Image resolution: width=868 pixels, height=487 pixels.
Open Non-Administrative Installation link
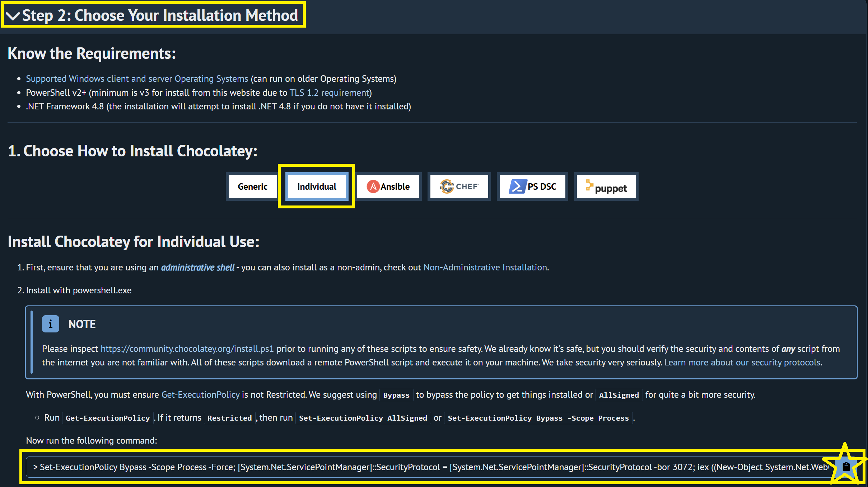485,267
